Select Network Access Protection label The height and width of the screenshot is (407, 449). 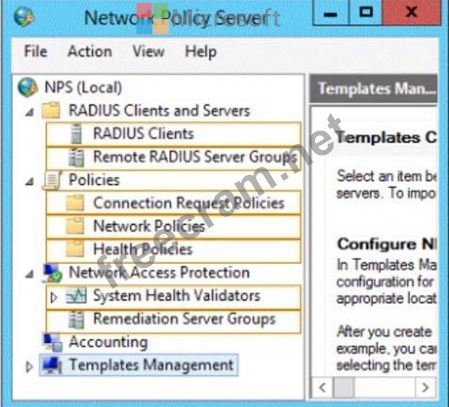tap(159, 273)
